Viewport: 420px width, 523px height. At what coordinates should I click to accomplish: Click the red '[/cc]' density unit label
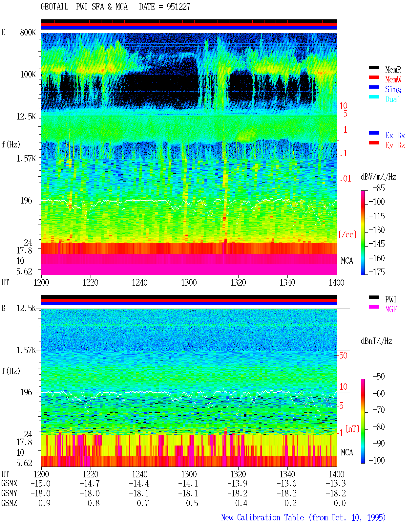[x=347, y=234]
